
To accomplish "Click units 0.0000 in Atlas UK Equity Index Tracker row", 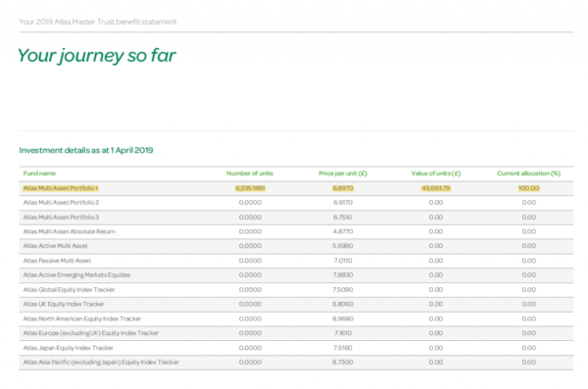I will [x=250, y=304].
